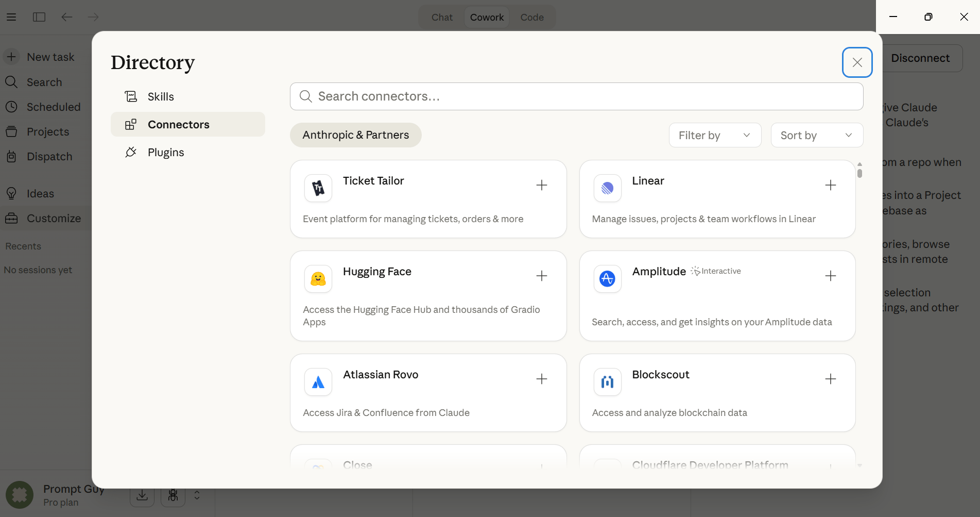The width and height of the screenshot is (980, 517).
Task: Open the Plugins section
Action: pyautogui.click(x=188, y=152)
